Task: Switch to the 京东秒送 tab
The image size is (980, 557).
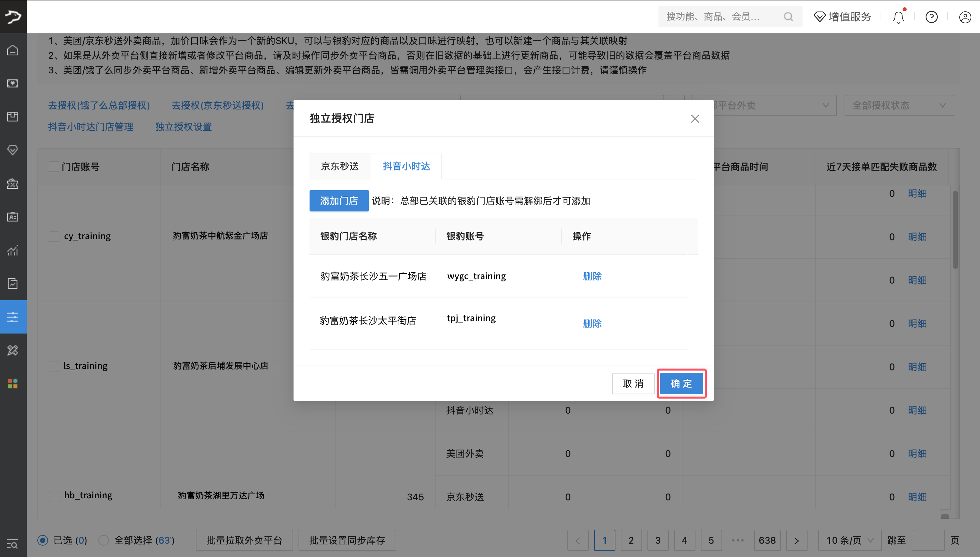Action: 340,166
